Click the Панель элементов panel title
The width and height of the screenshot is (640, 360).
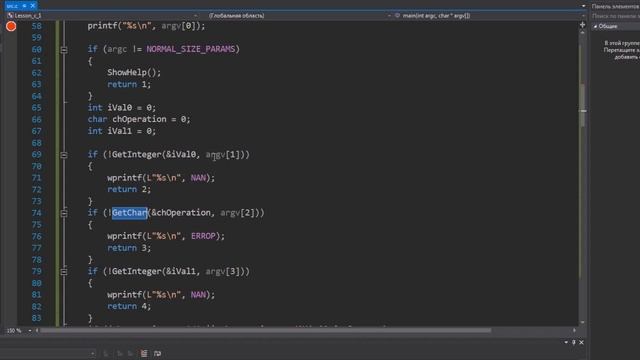pyautogui.click(x=616, y=6)
